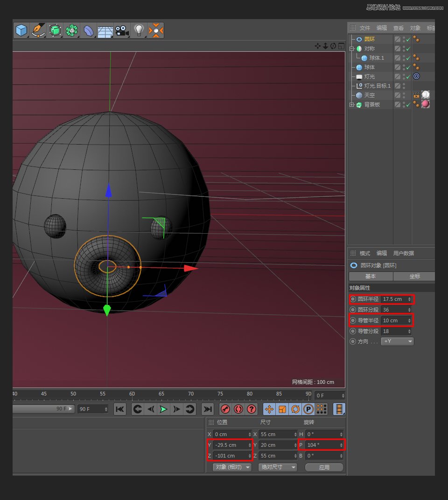Select the cube primitive tool
This screenshot has width=448, height=500.
(21, 31)
